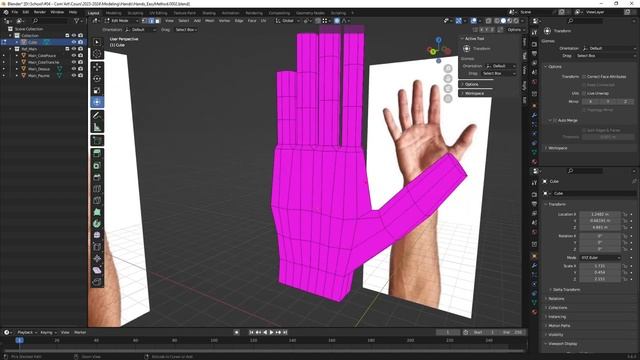This screenshot has height=360, width=640.
Task: Select the Shrink/Fatten tool
Action: [x=97, y=259]
